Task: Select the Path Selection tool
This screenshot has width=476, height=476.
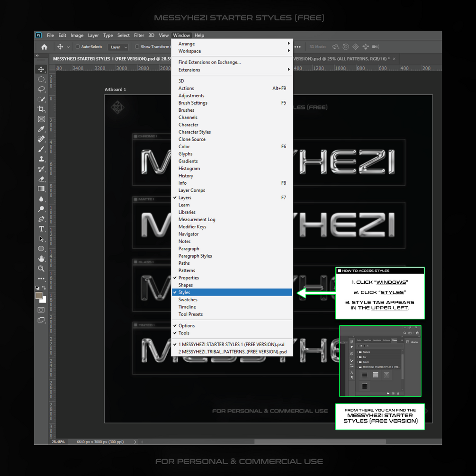Action: pos(41,239)
